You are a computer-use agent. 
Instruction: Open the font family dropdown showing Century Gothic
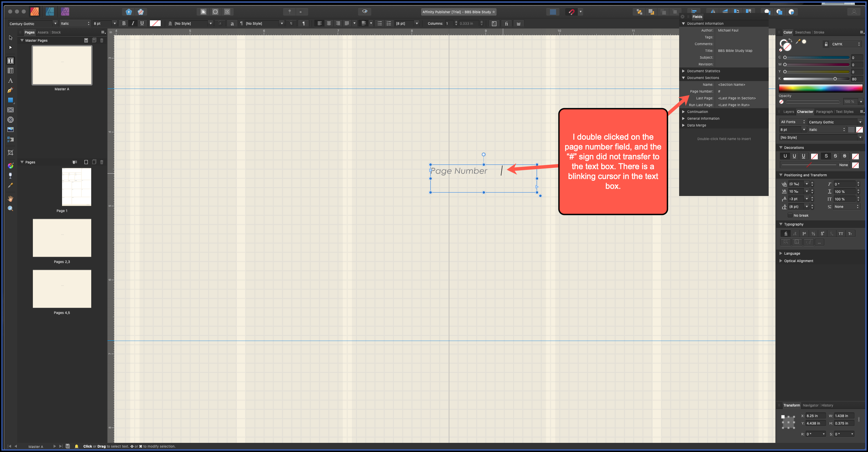pos(33,23)
